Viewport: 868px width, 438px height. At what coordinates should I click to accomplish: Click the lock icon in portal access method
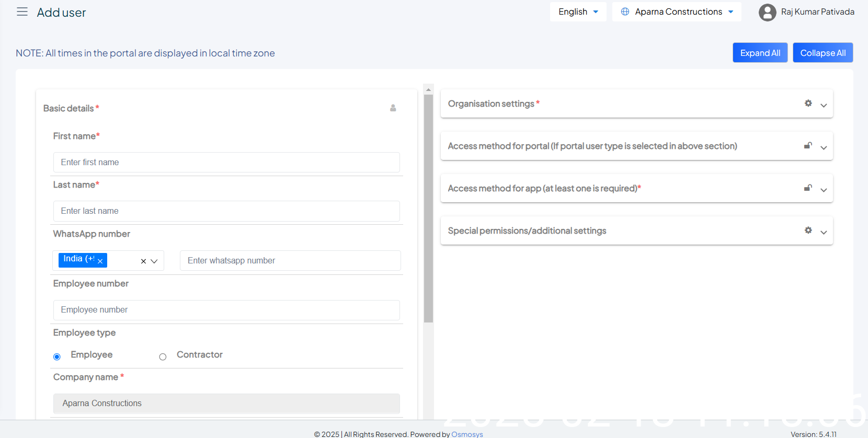(808, 146)
